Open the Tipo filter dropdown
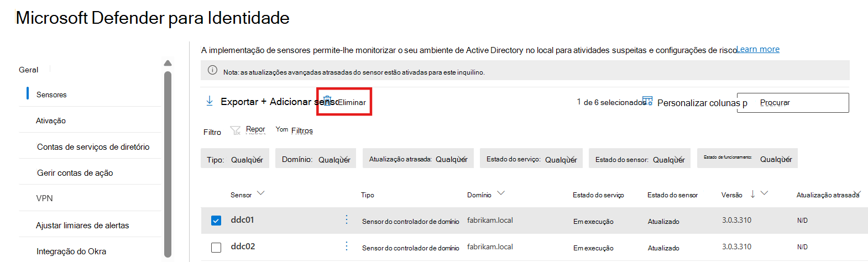The height and width of the screenshot is (262, 868). pos(235,159)
